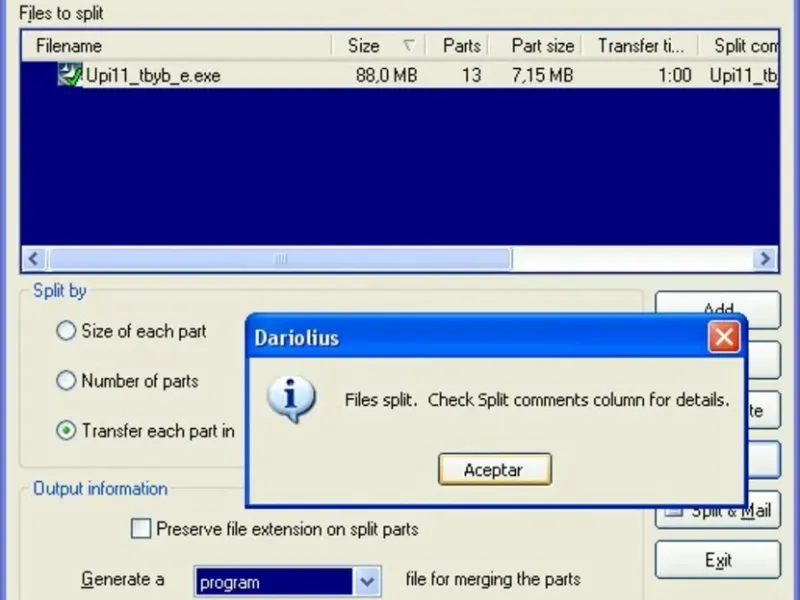This screenshot has height=600, width=800.
Task: Open the 'program' merge file type dropdown
Action: point(367,581)
